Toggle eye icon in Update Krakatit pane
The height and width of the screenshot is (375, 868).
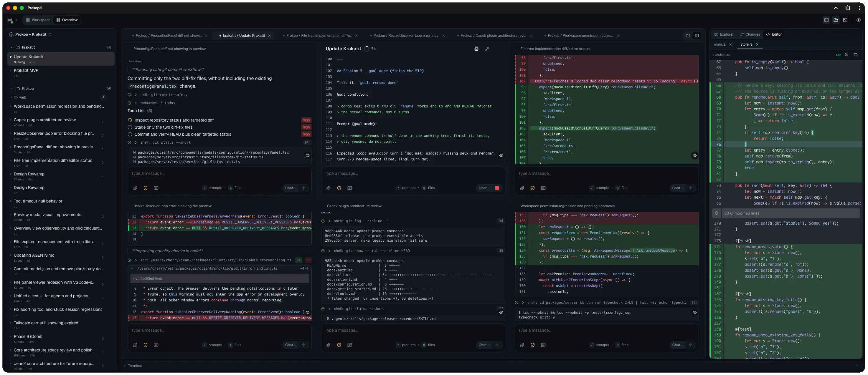pyautogui.click(x=501, y=155)
